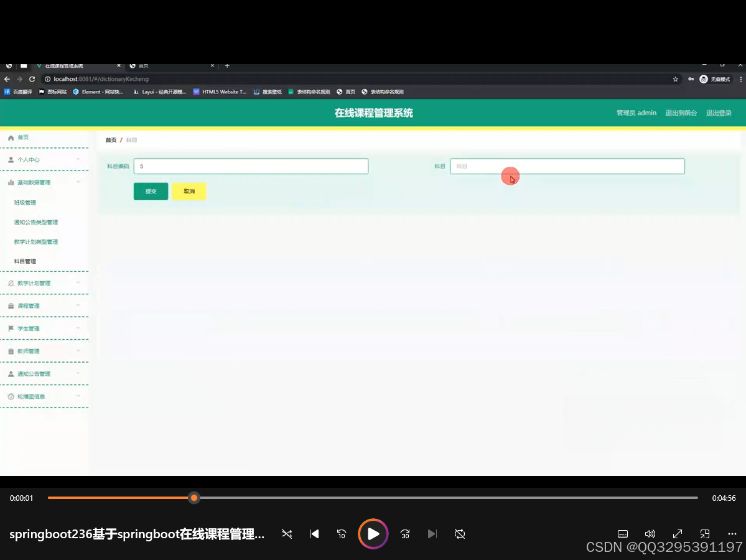Toggle repeat mode in the player

[460, 534]
